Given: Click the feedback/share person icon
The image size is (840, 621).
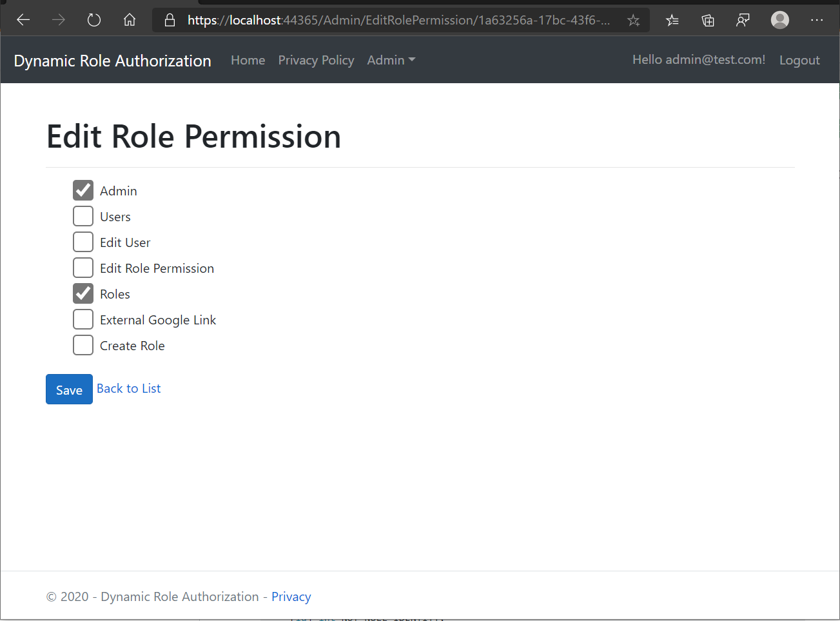Looking at the screenshot, I should tap(743, 21).
